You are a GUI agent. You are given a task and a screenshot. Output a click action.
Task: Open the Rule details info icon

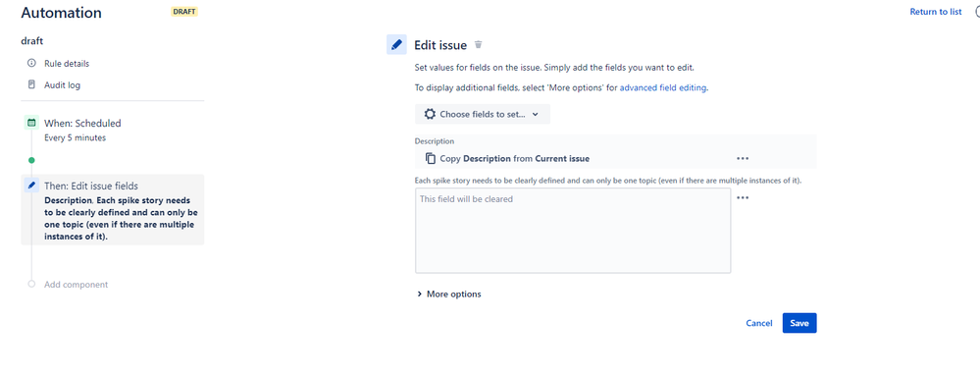pyautogui.click(x=31, y=63)
